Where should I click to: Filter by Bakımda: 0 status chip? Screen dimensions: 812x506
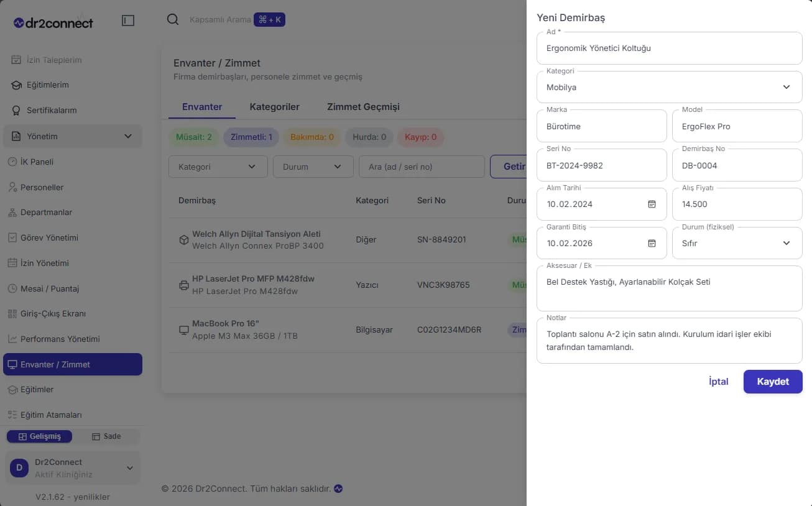coord(312,137)
